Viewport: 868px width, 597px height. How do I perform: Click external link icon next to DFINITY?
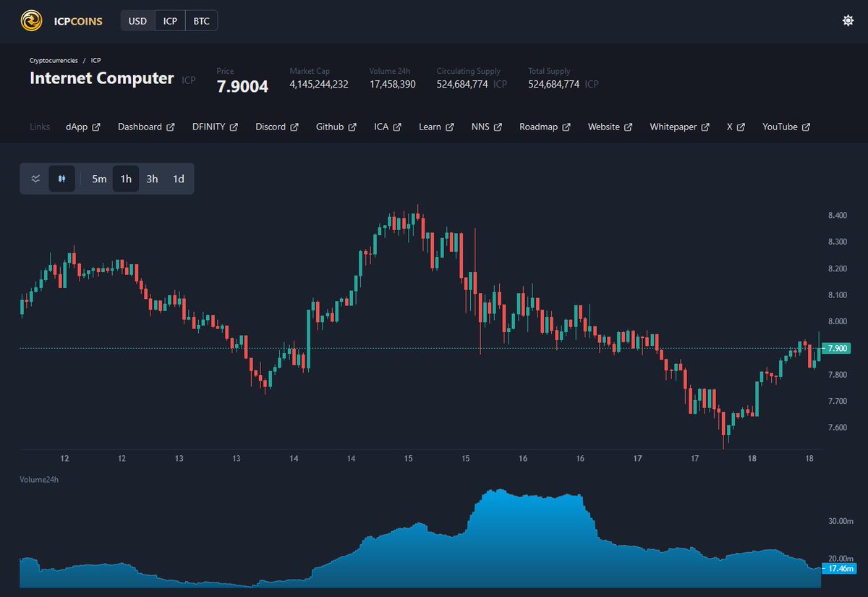[x=234, y=127]
